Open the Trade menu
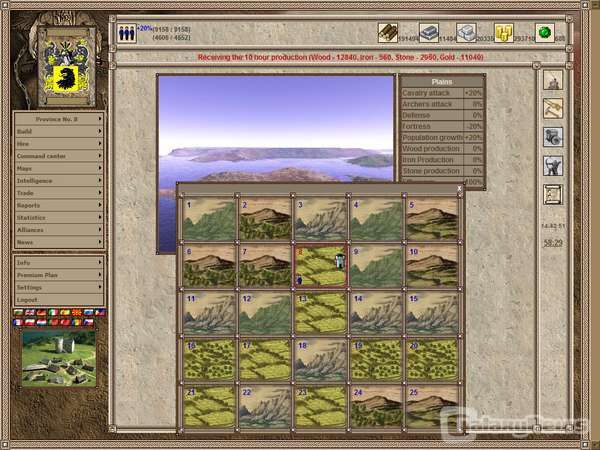The height and width of the screenshot is (450, 600). click(x=59, y=193)
